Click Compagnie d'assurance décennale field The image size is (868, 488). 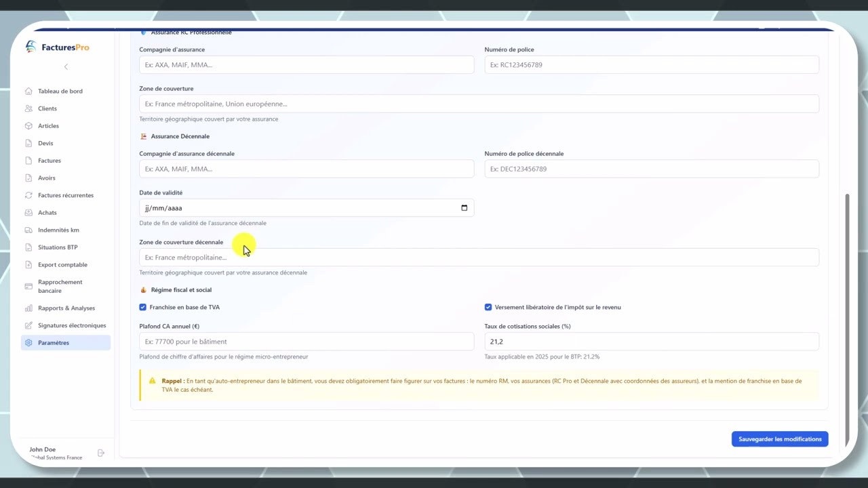pos(307,169)
